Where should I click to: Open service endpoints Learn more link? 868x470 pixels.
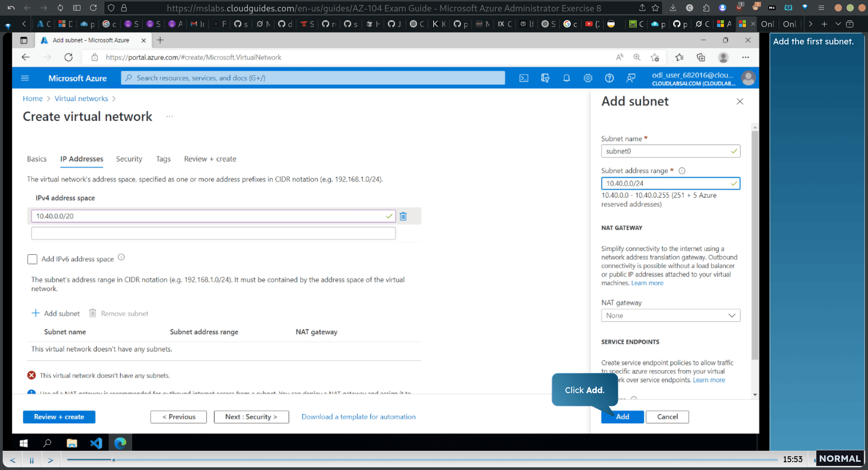tap(709, 380)
